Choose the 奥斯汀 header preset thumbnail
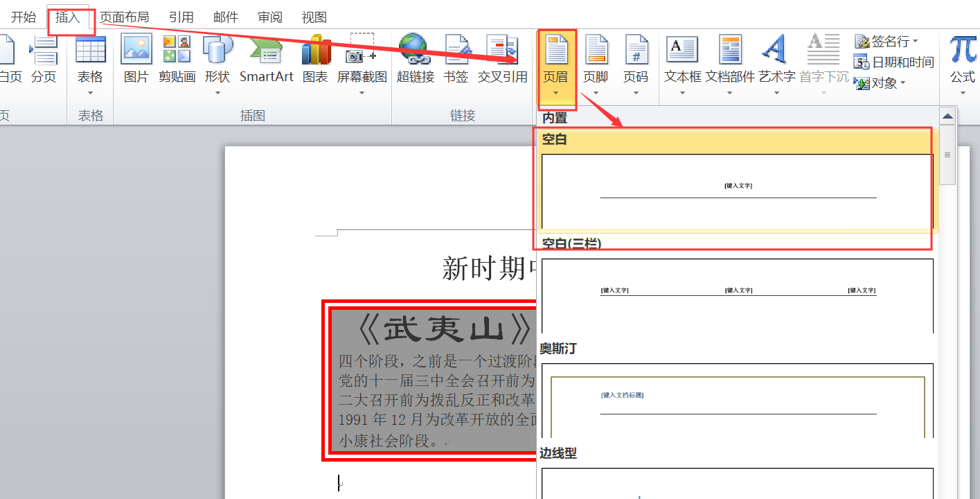 click(x=737, y=401)
